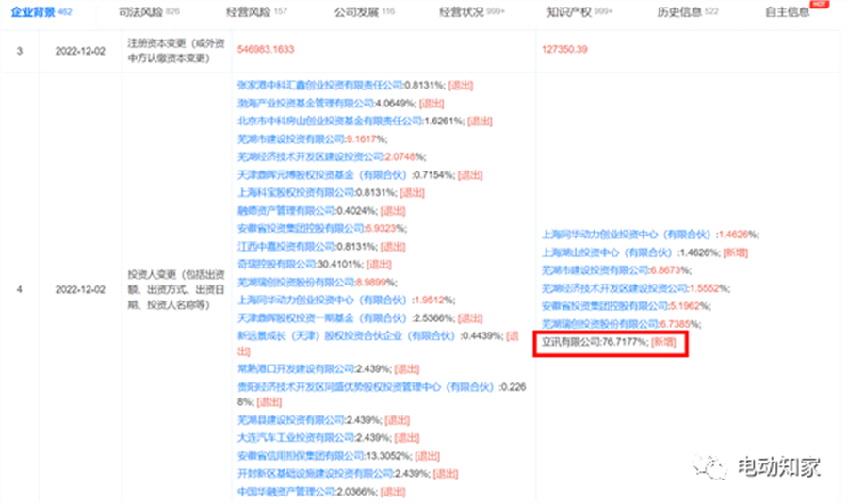Image resolution: width=848 pixels, height=504 pixels.
Task: Click 退出 tag beside 渤海产业投资基金管理有限公司
Action: pos(432,104)
